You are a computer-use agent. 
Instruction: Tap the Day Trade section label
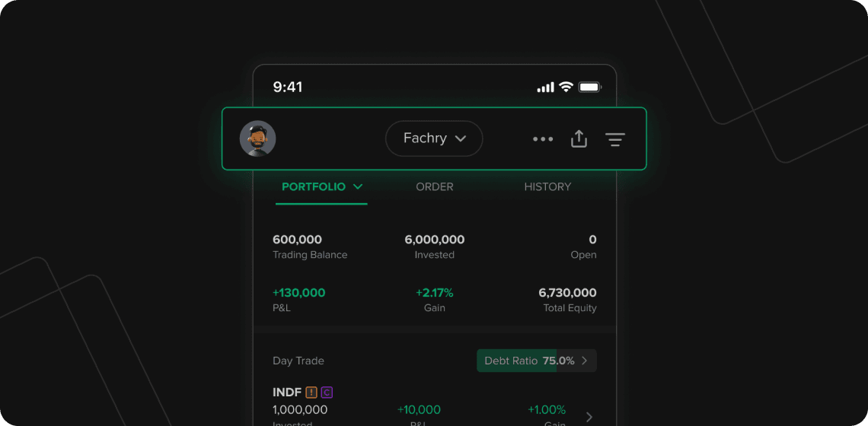pos(298,361)
